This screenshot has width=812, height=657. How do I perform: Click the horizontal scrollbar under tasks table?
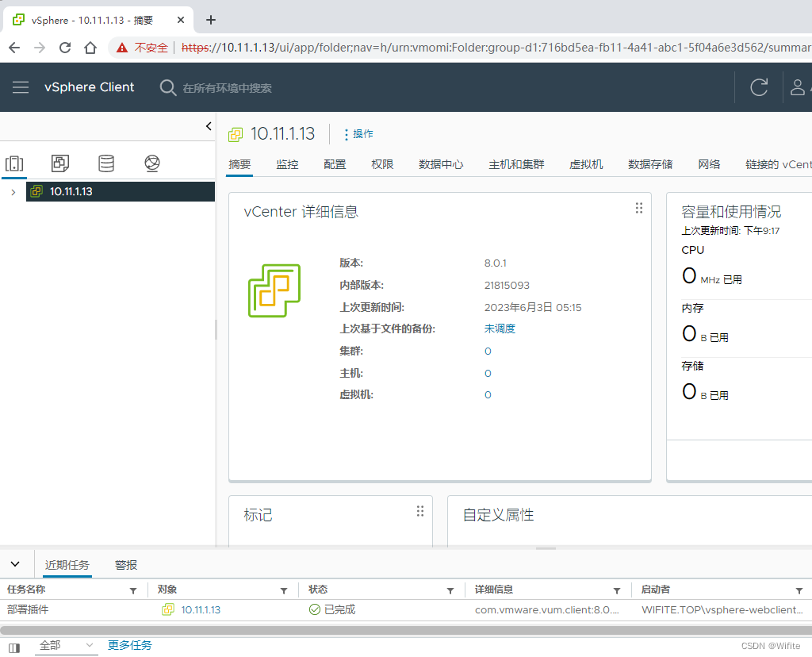[x=406, y=630]
